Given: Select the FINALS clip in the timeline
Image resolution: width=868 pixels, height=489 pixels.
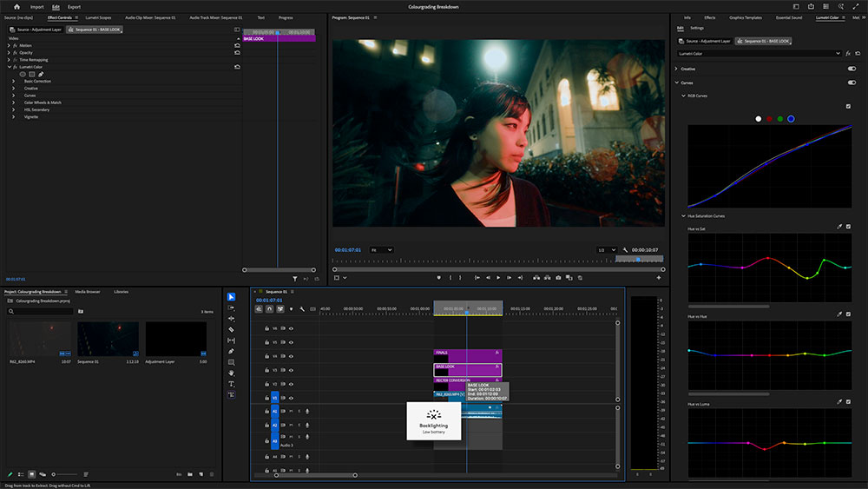Looking at the screenshot, I should [x=467, y=354].
